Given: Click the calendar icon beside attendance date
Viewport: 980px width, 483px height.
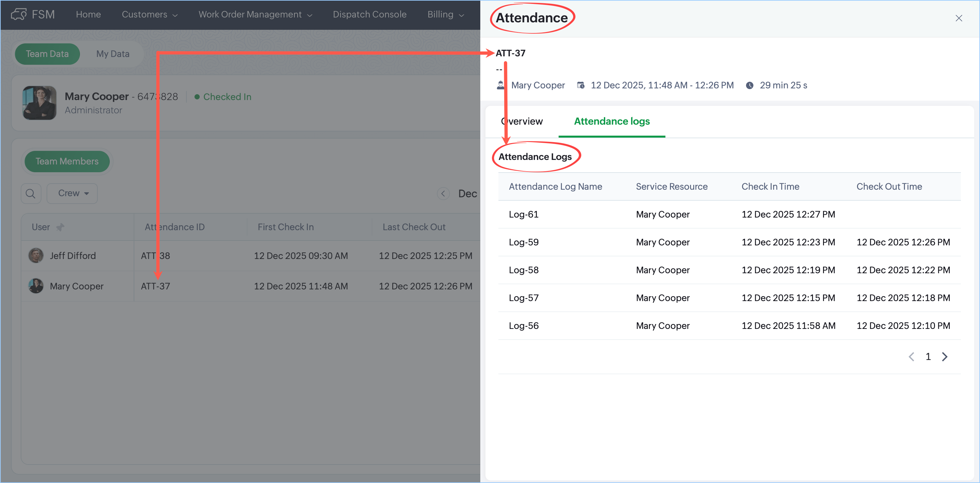Looking at the screenshot, I should [x=581, y=85].
